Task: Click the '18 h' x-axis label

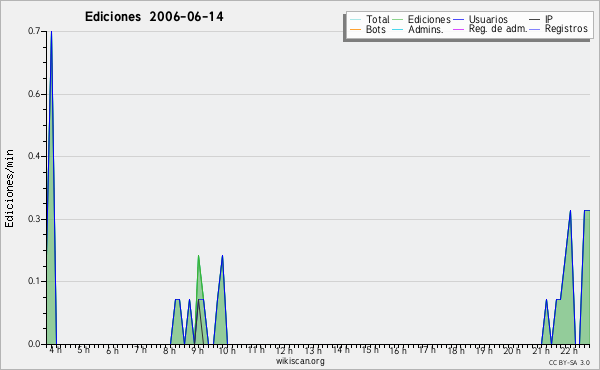Action: click(456, 350)
